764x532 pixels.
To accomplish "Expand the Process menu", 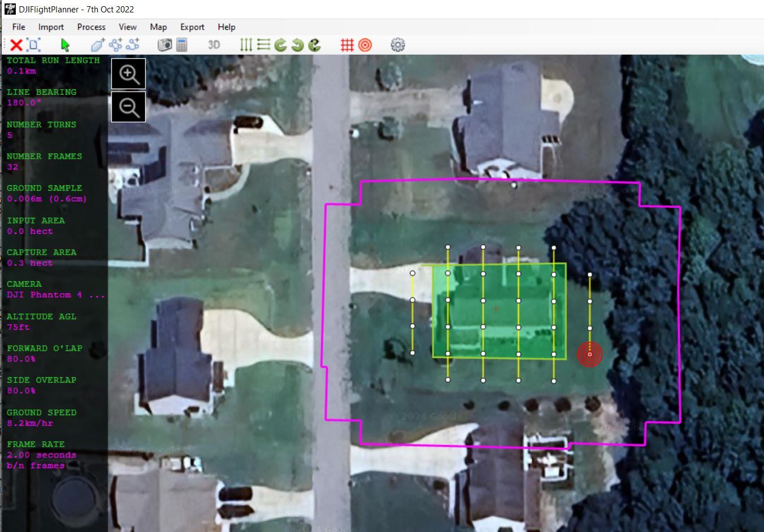I will coord(91,27).
